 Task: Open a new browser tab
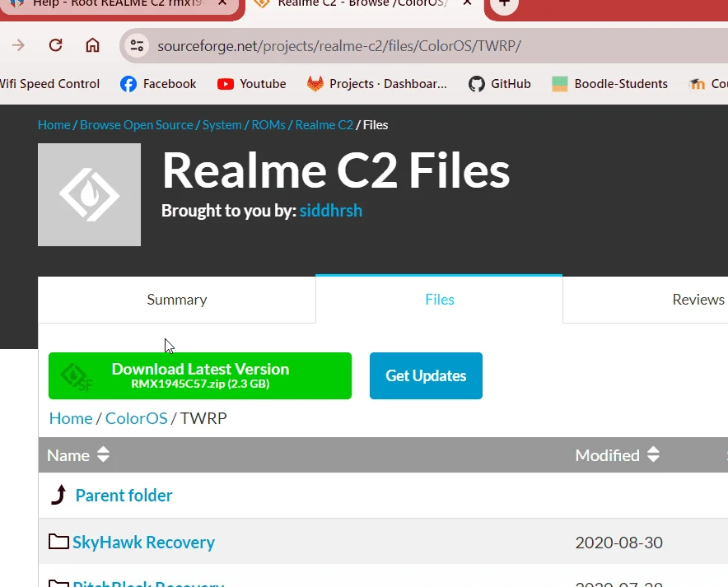coord(505,4)
